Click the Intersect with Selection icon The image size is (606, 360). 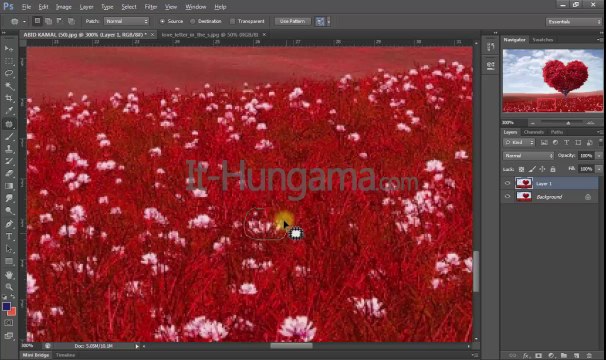[71, 21]
